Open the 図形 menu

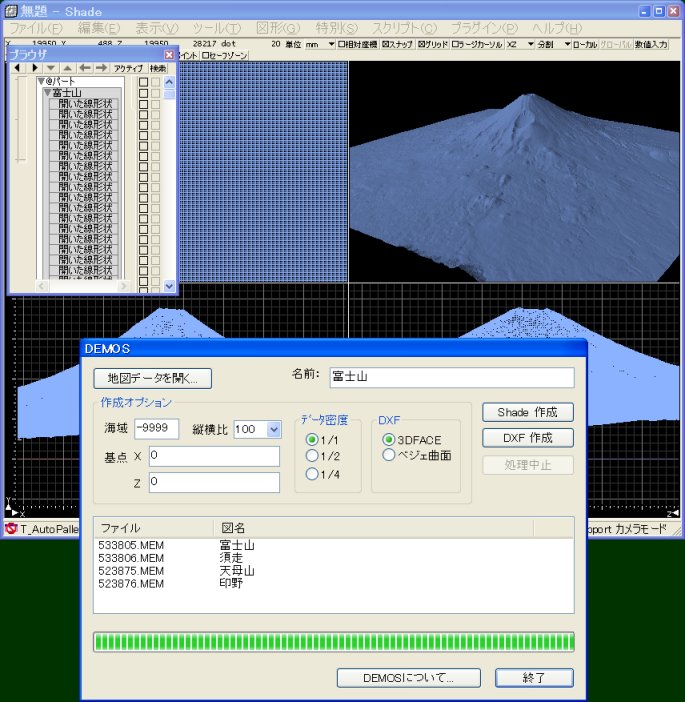coord(277,28)
